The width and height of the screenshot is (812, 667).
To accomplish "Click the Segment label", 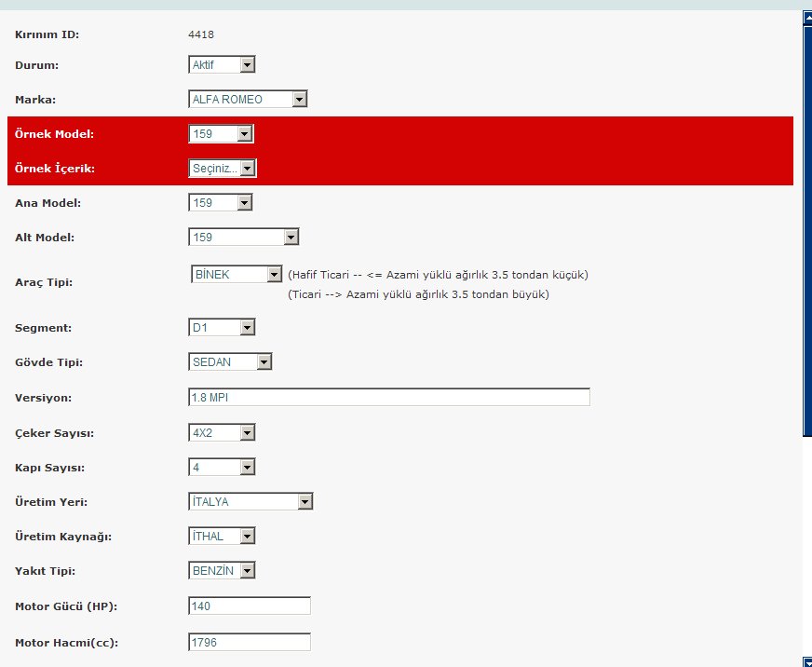I will (x=44, y=328).
